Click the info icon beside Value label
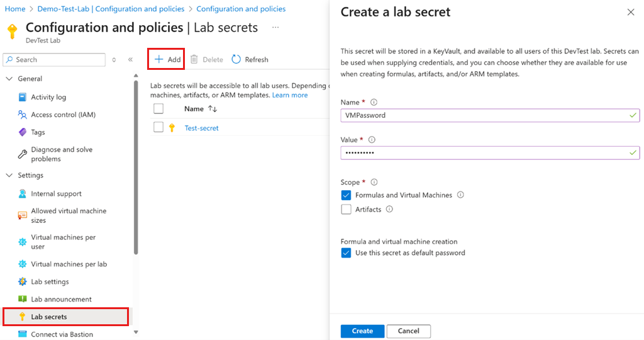The width and height of the screenshot is (644, 340). (x=372, y=139)
